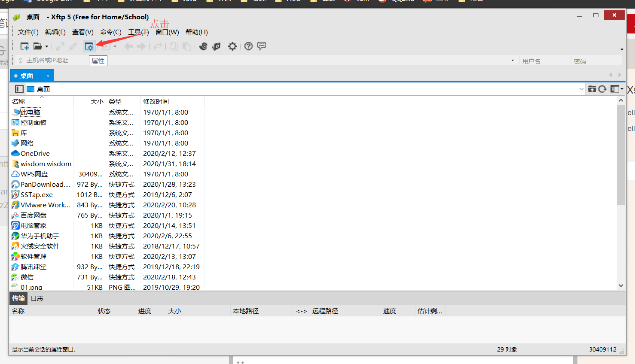Image resolution: width=635 pixels, height=364 pixels.
Task: Click the view layout icon
Action: [x=615, y=89]
